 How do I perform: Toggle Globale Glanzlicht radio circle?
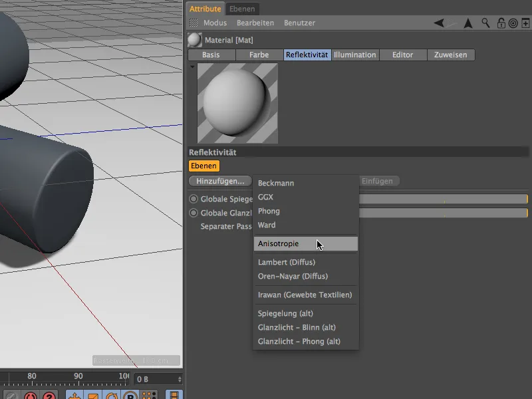(x=194, y=213)
